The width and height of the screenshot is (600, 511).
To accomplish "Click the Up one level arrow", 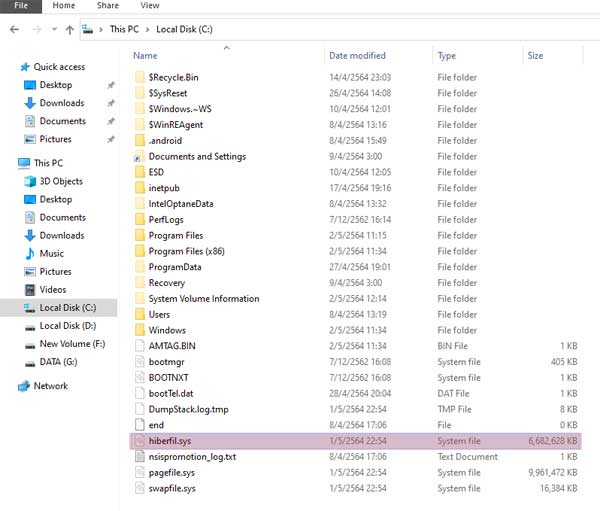I will 69,30.
